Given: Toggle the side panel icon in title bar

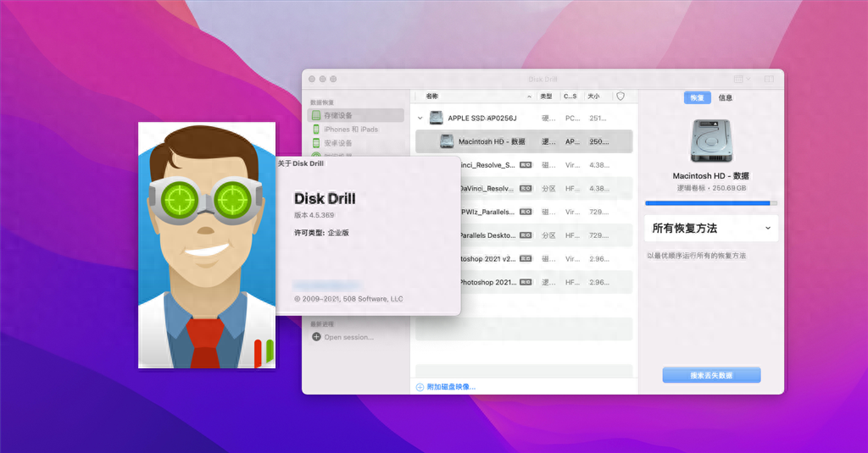Looking at the screenshot, I should 769,79.
